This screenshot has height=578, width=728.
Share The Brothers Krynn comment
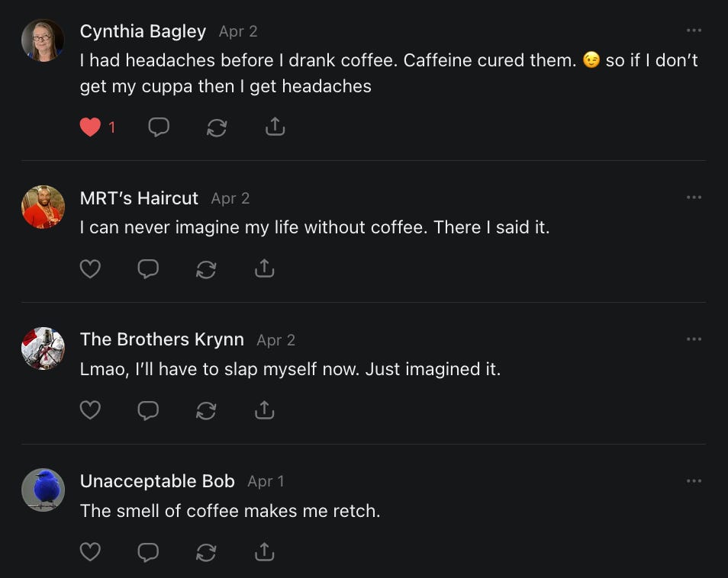pos(264,410)
